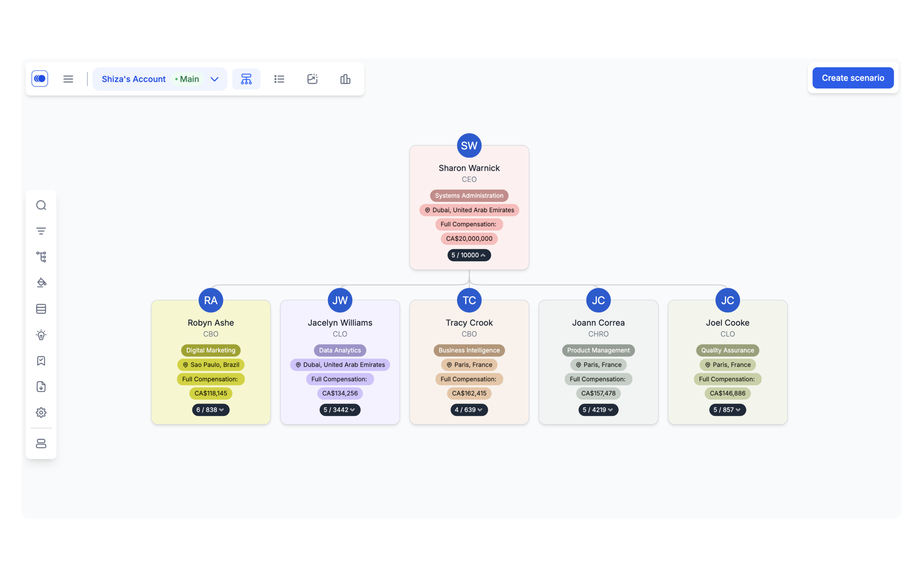Toggle the Main branch dropdown
Screen dimensions: 924x577
tap(215, 79)
